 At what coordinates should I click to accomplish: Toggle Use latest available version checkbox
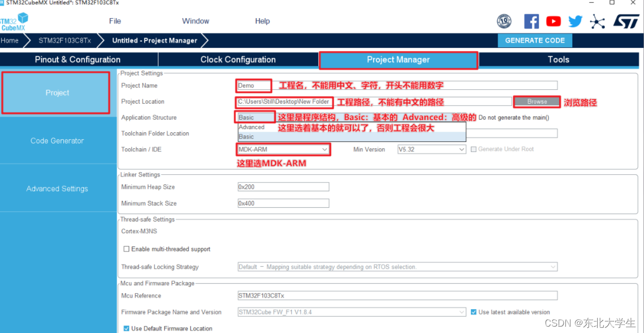(x=474, y=312)
